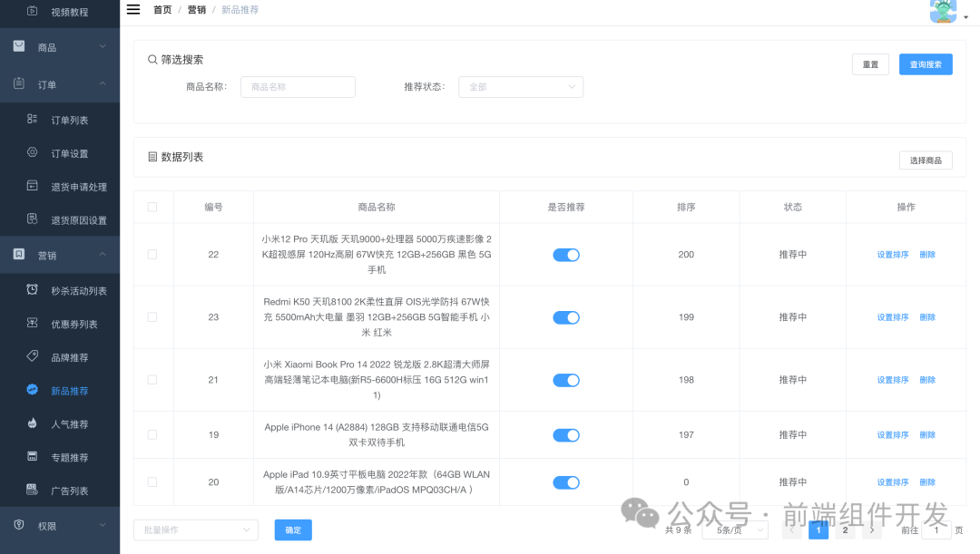This screenshot has height=554, width=980.
Task: Go to page 2
Action: pyautogui.click(x=845, y=530)
